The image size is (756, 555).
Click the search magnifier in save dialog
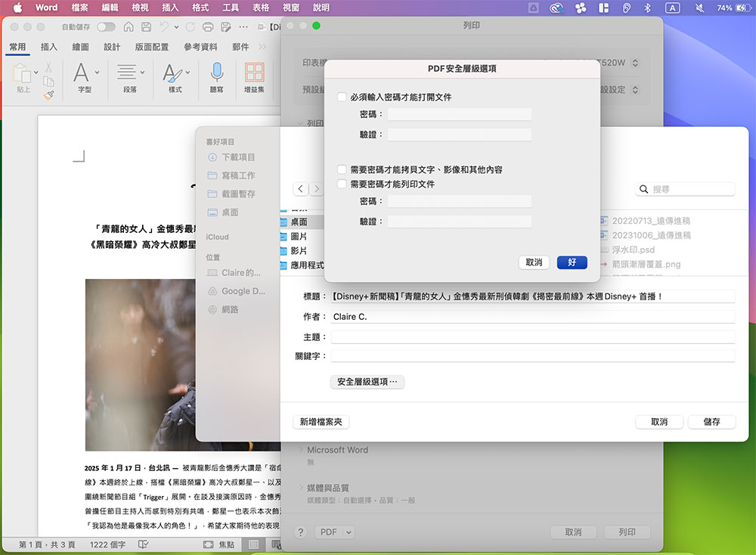click(643, 189)
